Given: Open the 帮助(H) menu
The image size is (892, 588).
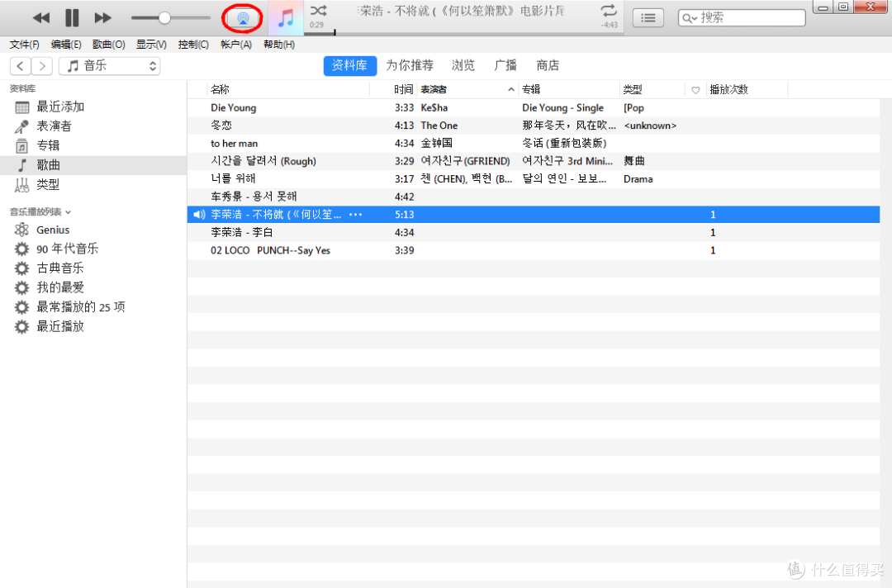Looking at the screenshot, I should coord(279,45).
